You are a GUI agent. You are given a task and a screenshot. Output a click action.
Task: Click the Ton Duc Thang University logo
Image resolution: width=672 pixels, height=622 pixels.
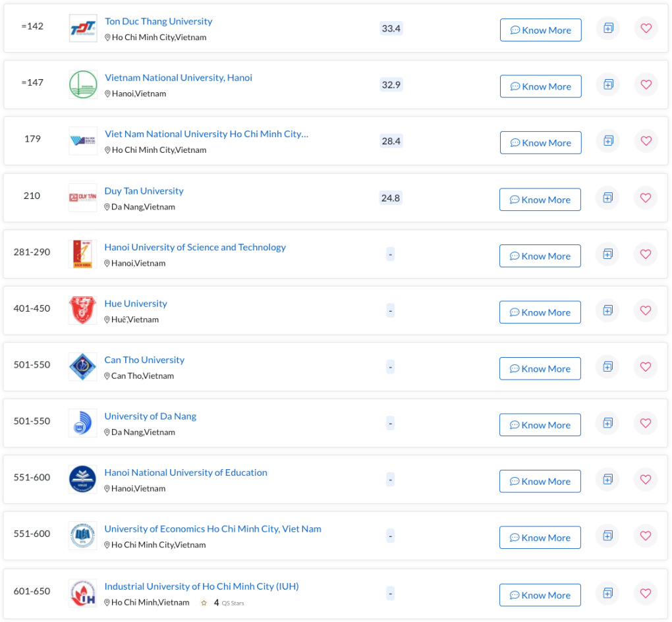coord(83,28)
